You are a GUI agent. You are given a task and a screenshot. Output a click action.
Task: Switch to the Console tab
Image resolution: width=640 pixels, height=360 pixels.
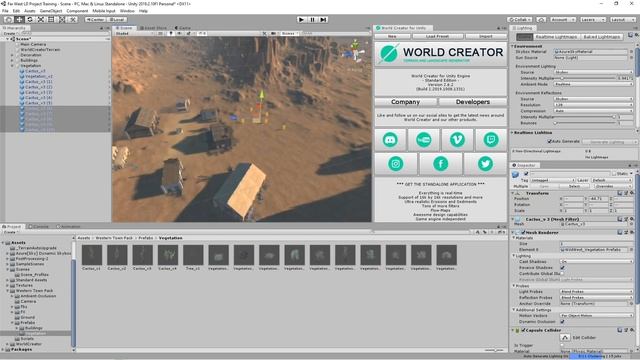(40, 226)
